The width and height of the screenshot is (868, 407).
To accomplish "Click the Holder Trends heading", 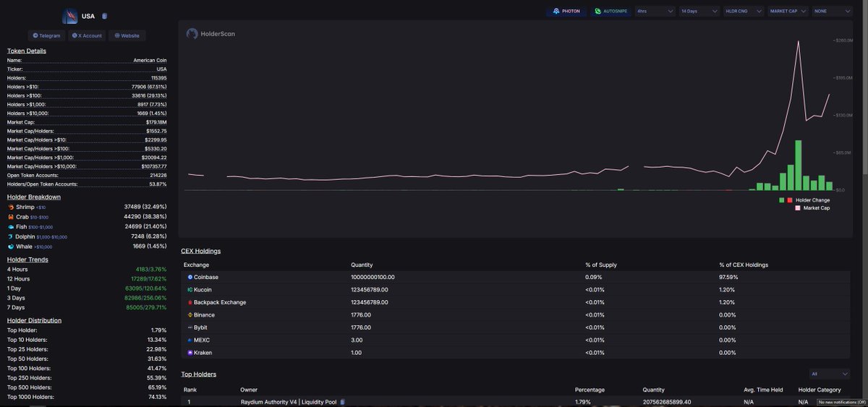I will coord(27,260).
